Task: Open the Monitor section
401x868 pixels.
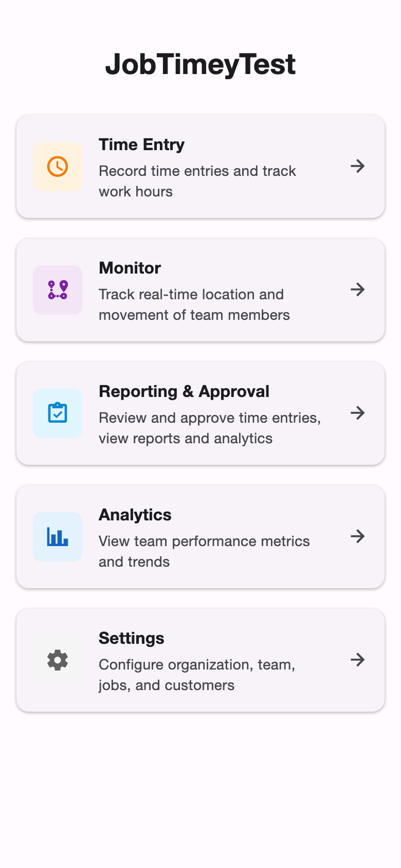Action: 200,290
